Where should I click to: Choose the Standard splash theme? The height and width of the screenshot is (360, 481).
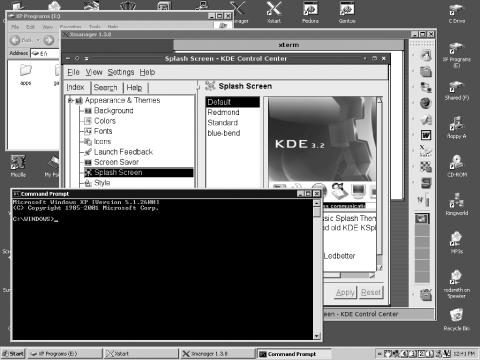coord(222,123)
